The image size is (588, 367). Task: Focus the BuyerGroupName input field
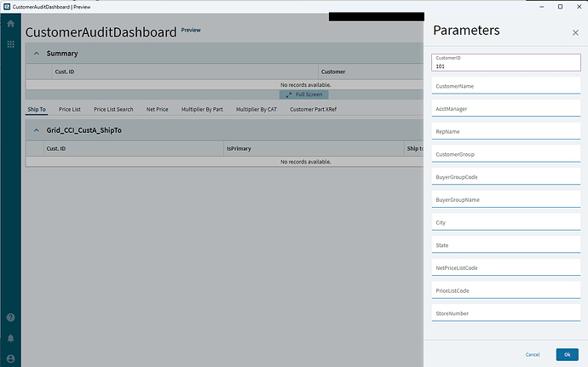[x=506, y=199]
